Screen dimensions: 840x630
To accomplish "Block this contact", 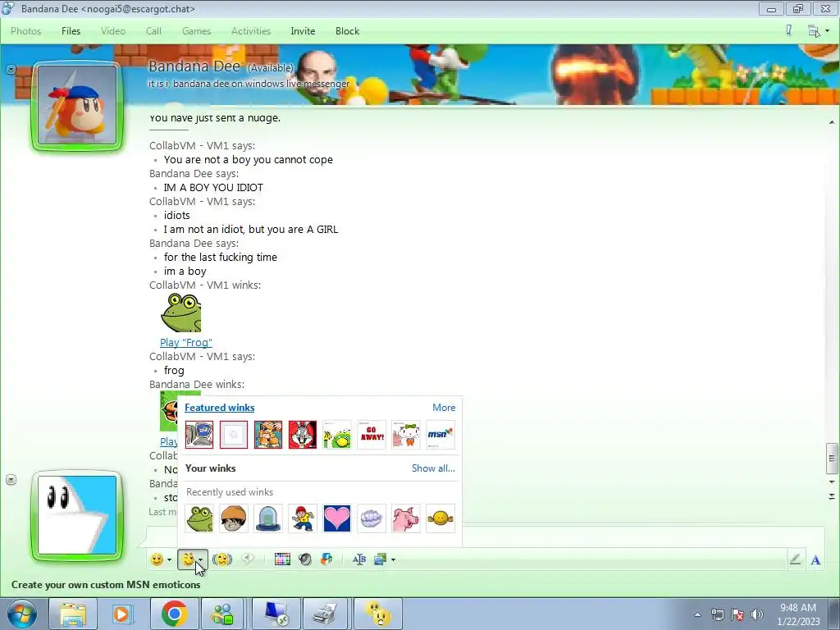I will click(347, 31).
